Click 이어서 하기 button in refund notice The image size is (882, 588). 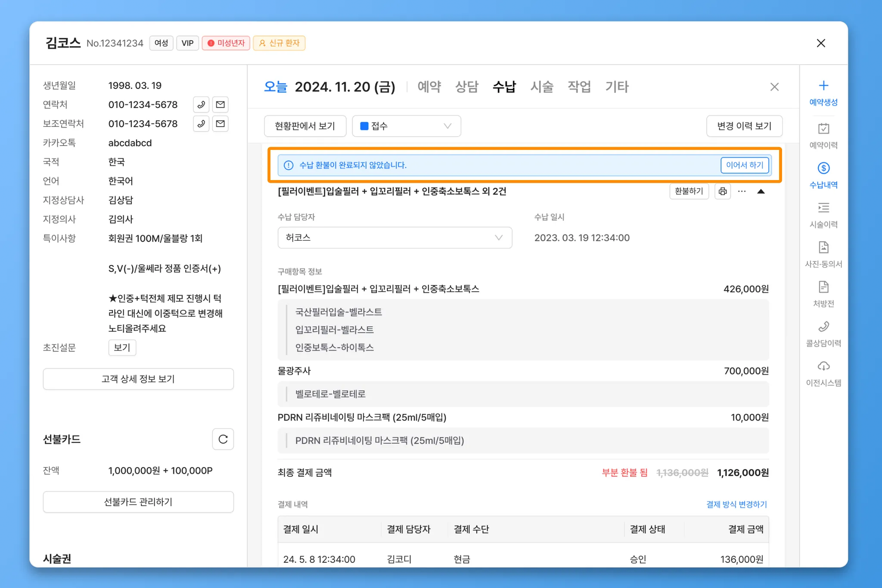point(744,165)
